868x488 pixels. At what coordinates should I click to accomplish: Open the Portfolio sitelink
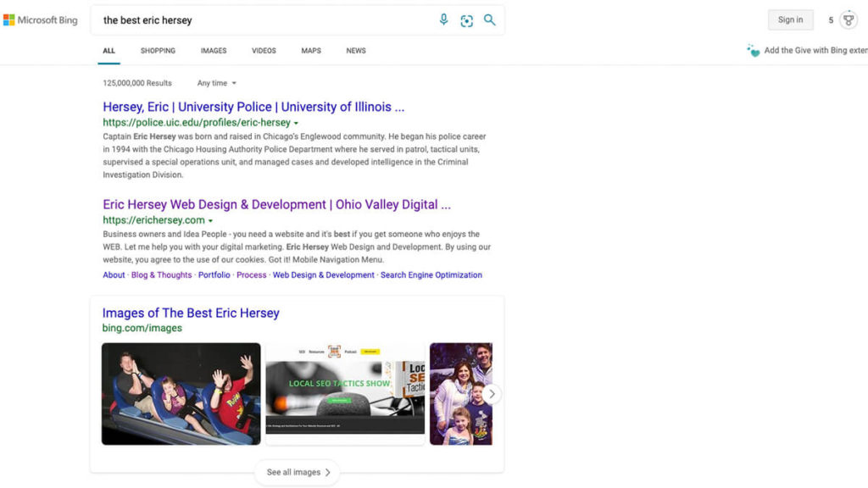pyautogui.click(x=214, y=275)
